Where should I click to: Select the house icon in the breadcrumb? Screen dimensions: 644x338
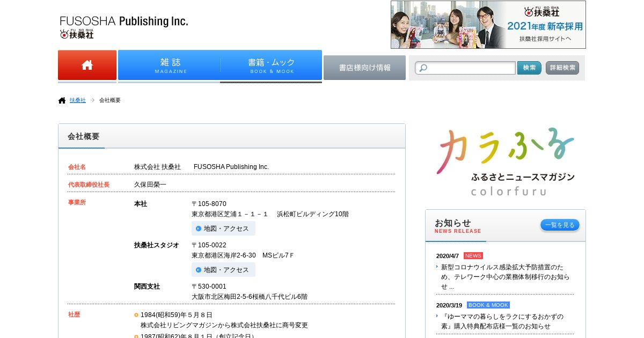tap(62, 100)
